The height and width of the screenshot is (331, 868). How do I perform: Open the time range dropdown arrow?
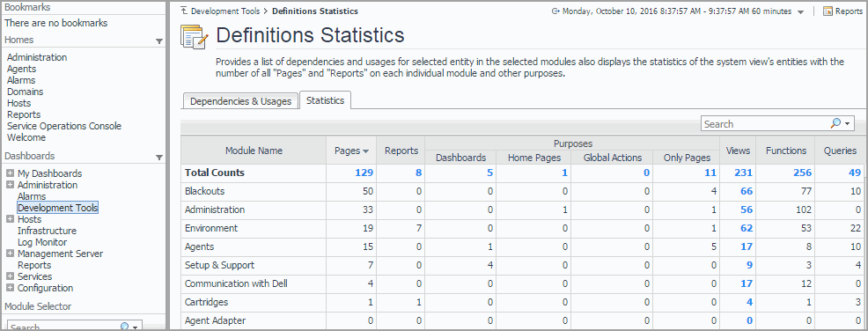(800, 12)
